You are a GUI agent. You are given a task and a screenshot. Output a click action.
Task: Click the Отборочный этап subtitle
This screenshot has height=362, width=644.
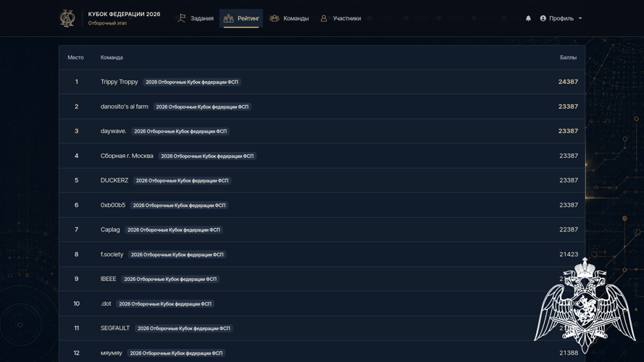107,23
